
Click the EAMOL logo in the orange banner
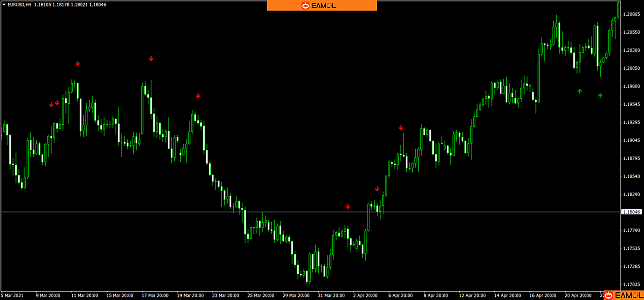click(x=319, y=6)
